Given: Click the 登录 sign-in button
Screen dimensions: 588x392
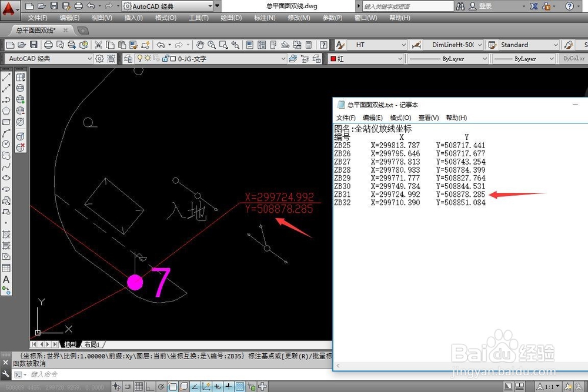Looking at the screenshot, I should pyautogui.click(x=481, y=6).
